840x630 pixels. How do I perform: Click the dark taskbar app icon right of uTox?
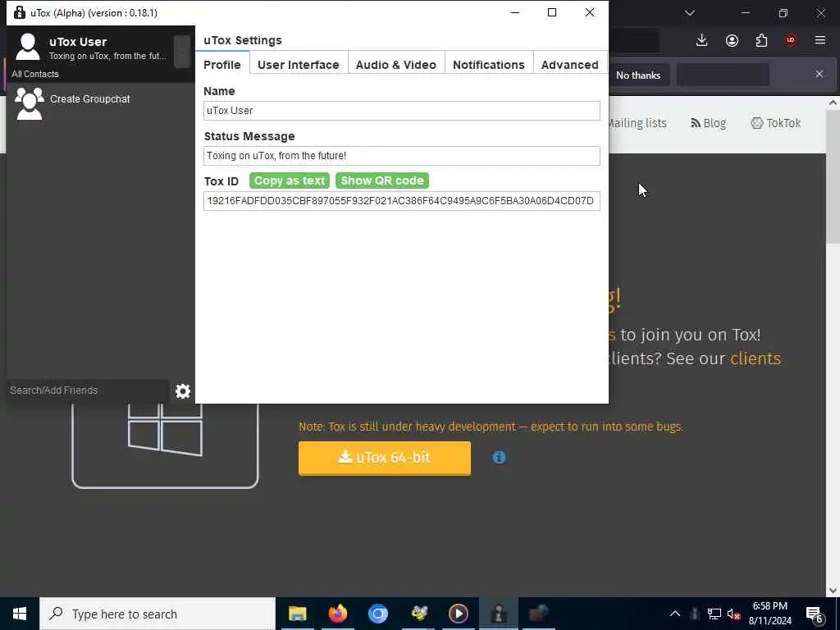[x=538, y=614]
